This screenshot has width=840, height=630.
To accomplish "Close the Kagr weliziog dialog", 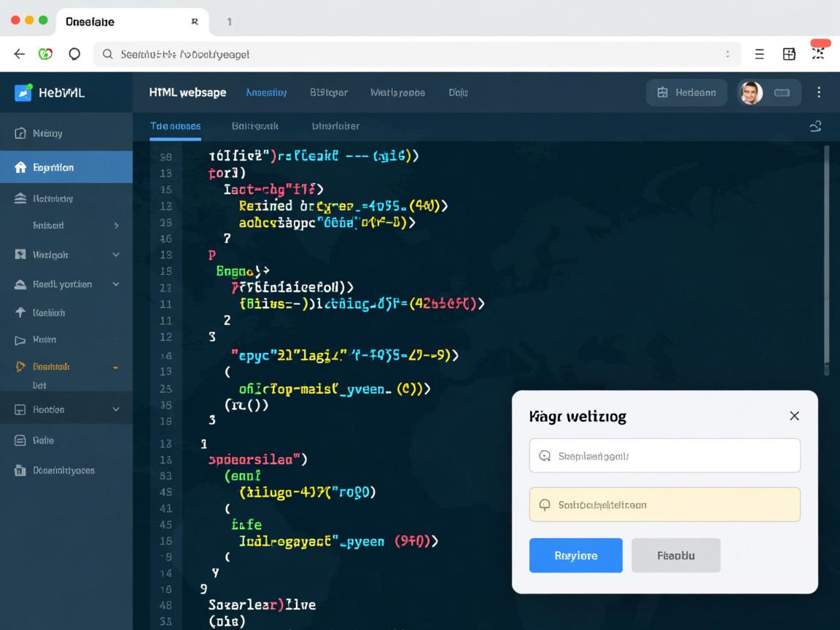I will click(x=794, y=416).
